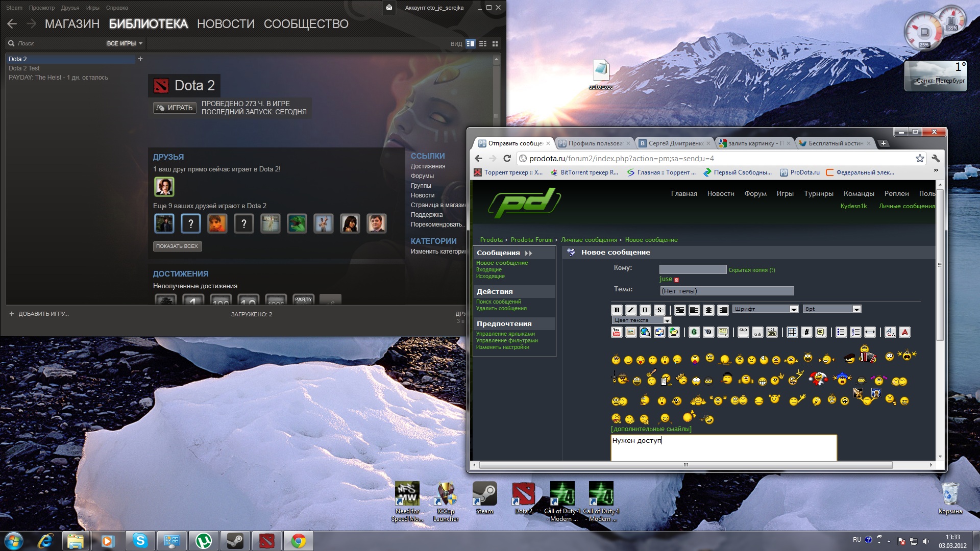The width and height of the screenshot is (980, 551).
Task: Show hidden system tray icons
Action: [889, 541]
